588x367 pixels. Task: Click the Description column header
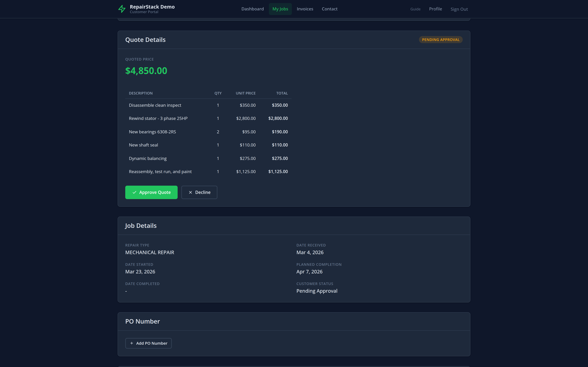tap(141, 93)
